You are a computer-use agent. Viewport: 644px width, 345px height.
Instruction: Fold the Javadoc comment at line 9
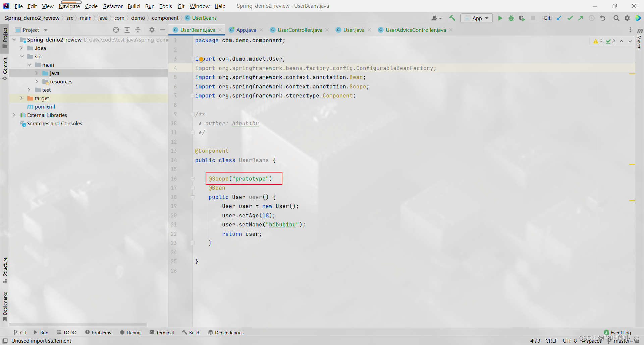[x=193, y=114]
